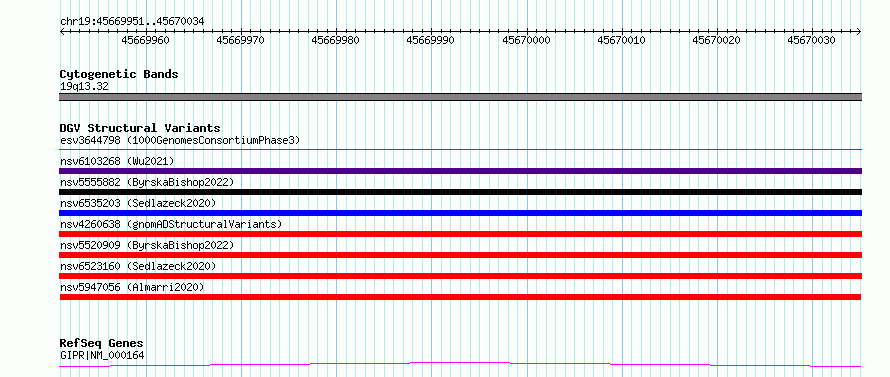
Task: Select the red nsv6523160 variant bar
Action: [460, 276]
